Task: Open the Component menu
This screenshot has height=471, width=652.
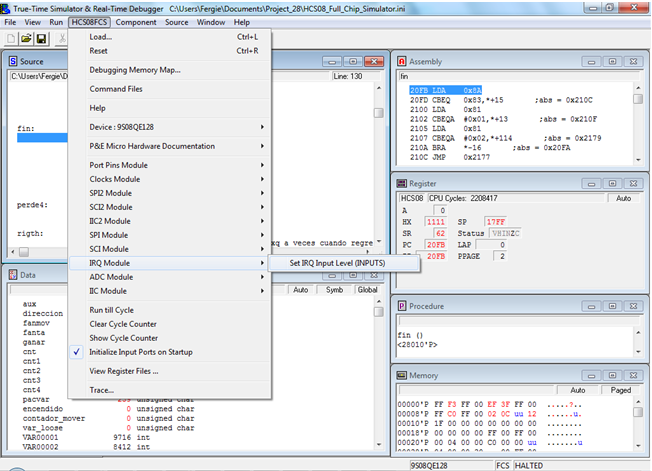Action: (x=135, y=21)
